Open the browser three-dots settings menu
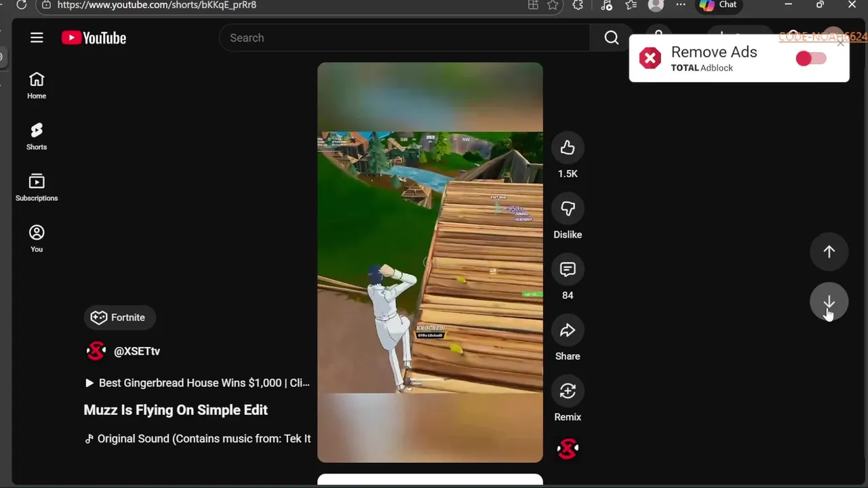This screenshot has width=868, height=488. pos(681,5)
